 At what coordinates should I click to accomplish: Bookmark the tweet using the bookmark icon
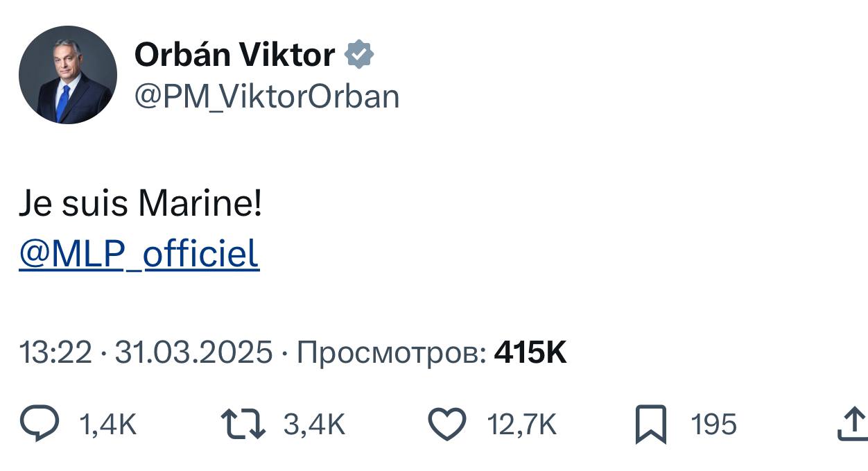click(650, 424)
